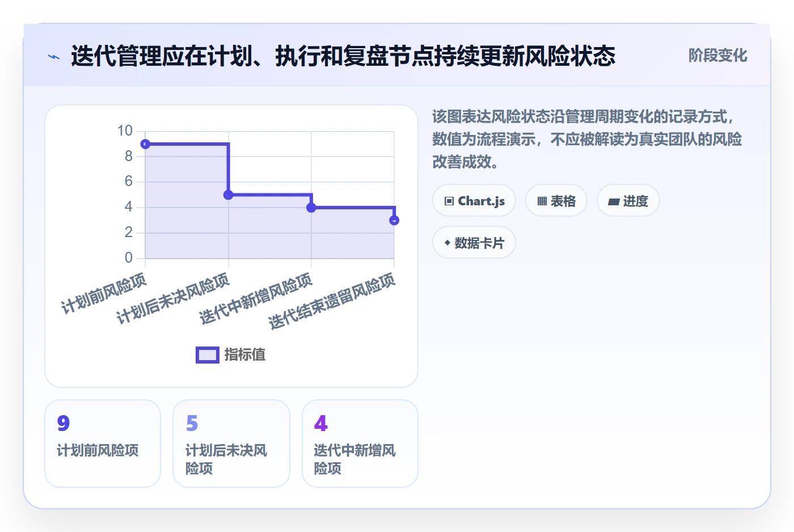Click the 指标值 legend label
The height and width of the screenshot is (532, 794).
point(245,355)
